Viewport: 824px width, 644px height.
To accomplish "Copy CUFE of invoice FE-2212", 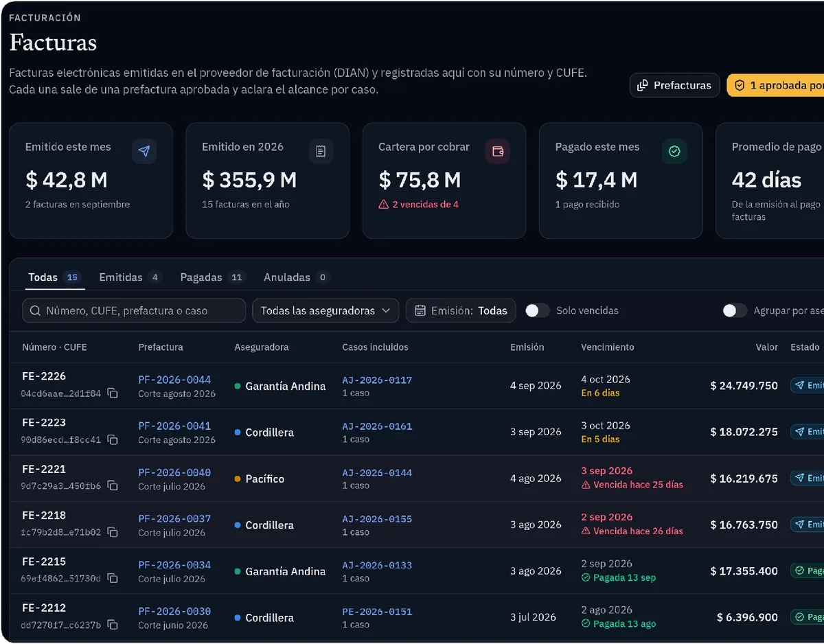I will pyautogui.click(x=113, y=625).
